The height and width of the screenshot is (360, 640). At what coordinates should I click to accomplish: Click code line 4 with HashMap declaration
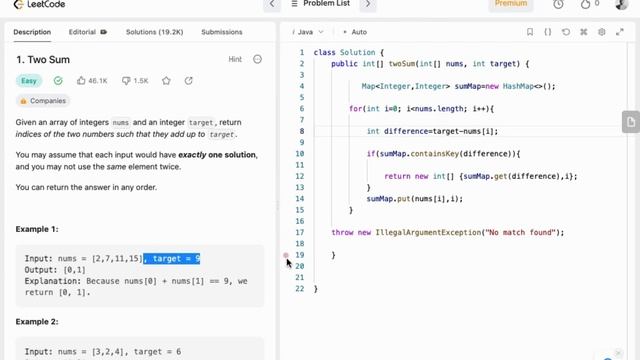tap(458, 86)
